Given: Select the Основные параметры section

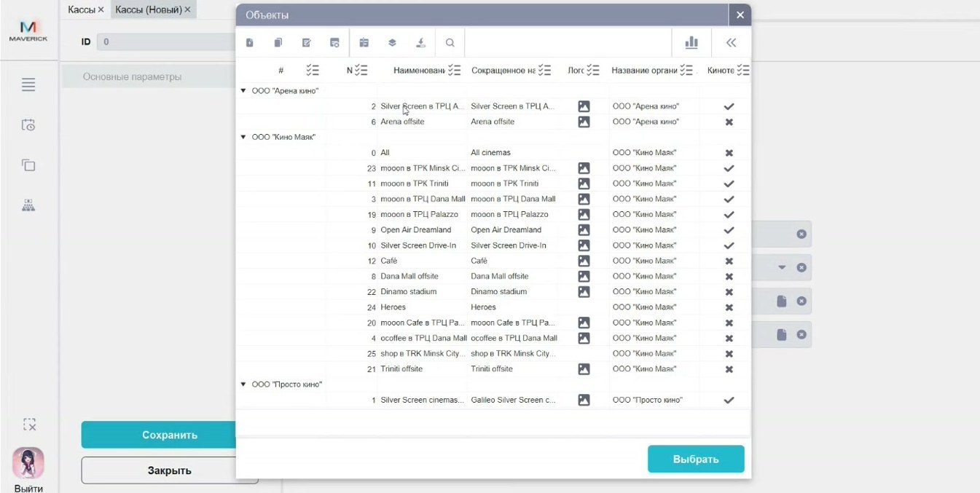Looking at the screenshot, I should click(149, 76).
